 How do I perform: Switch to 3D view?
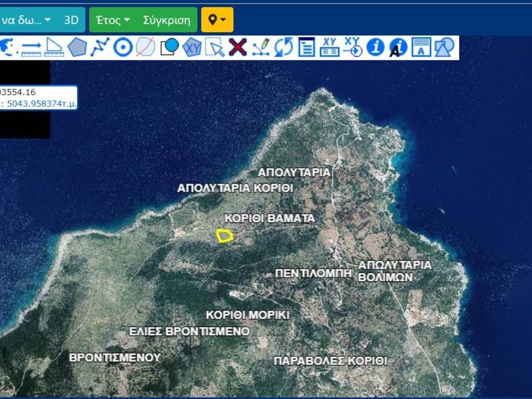71,20
